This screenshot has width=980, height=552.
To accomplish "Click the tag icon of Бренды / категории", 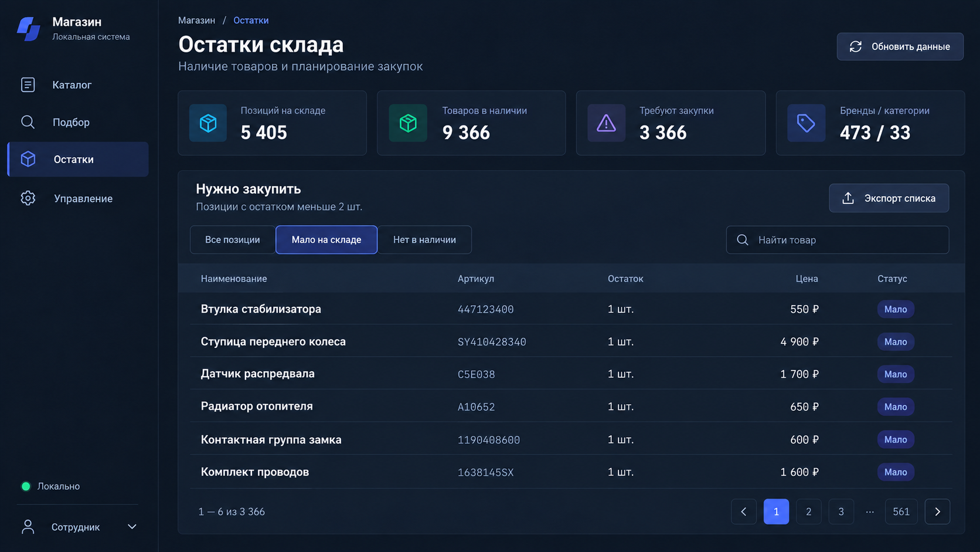I will click(806, 123).
